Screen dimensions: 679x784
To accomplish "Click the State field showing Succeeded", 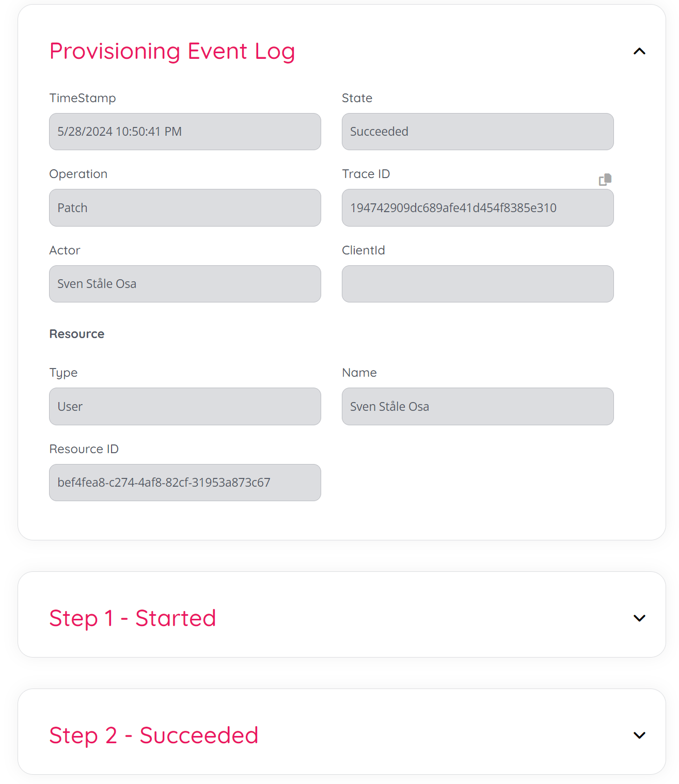I will [477, 132].
